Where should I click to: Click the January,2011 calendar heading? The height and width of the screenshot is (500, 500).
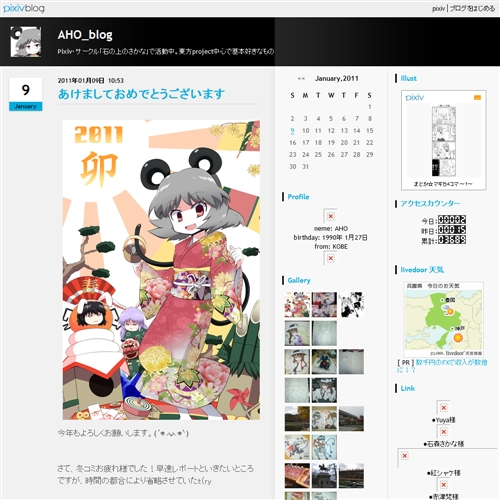337,79
